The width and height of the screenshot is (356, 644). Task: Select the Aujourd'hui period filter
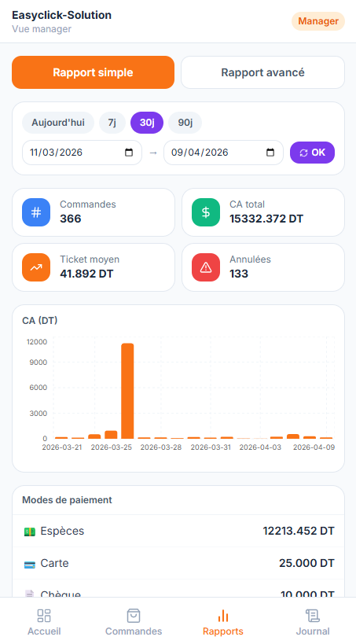coord(58,123)
